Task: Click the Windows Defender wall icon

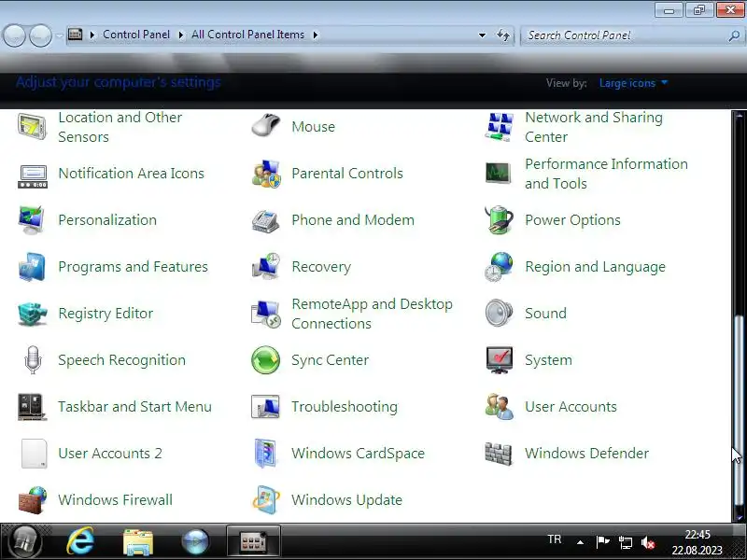Action: [499, 454]
